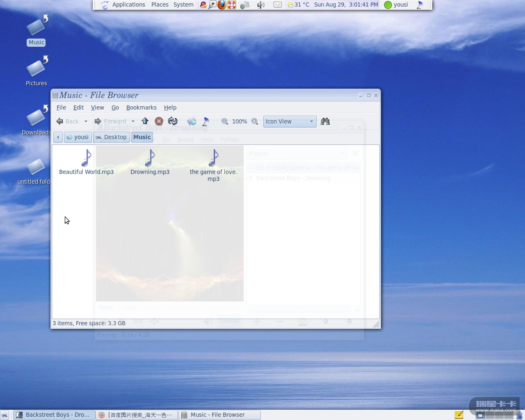Click the status bar text "3 items, Free space: 3.3 GB"
Viewport: 525px width, 420px height.
click(x=89, y=323)
